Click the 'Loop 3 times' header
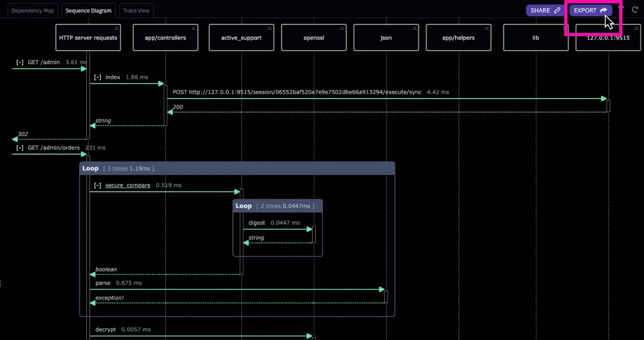The image size is (644, 340). (x=237, y=168)
